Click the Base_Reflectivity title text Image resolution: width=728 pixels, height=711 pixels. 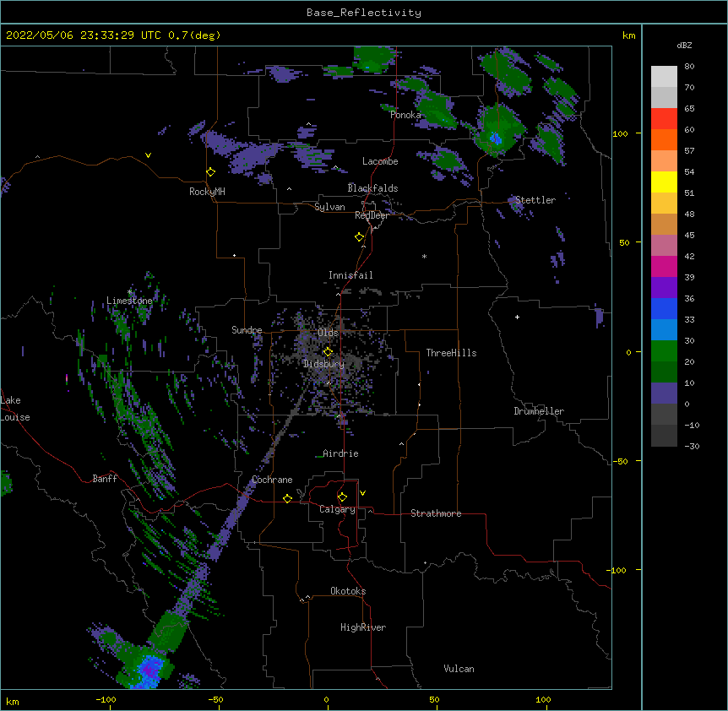coord(364,13)
